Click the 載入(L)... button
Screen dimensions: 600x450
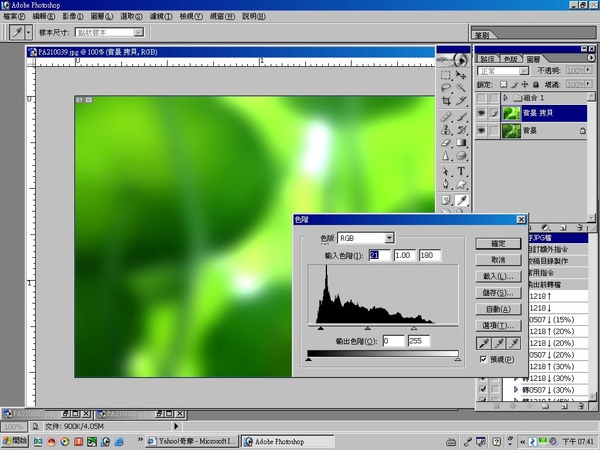point(498,276)
